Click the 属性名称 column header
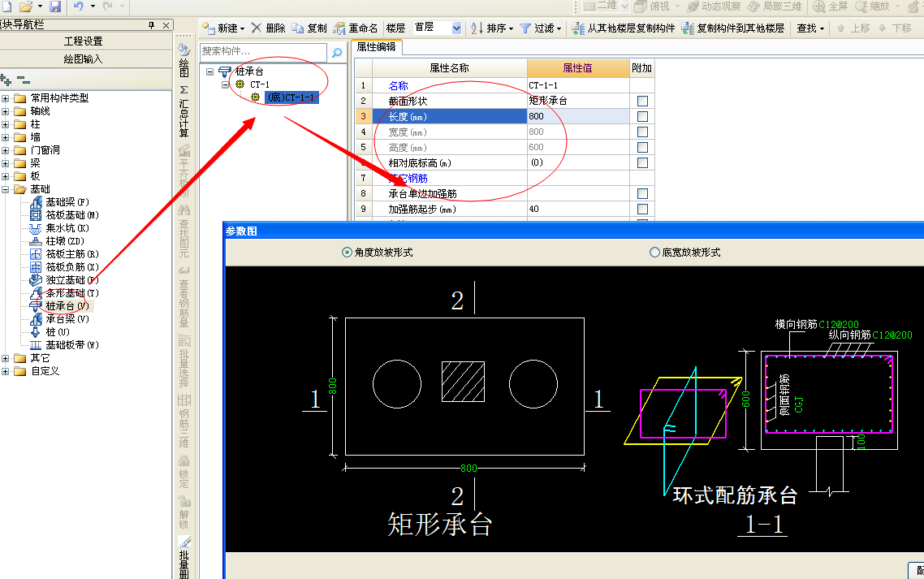This screenshot has width=924, height=579. coord(449,67)
